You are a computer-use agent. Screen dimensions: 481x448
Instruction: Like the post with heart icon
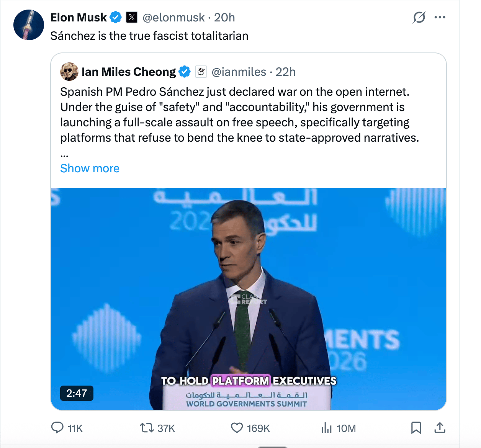(x=237, y=427)
